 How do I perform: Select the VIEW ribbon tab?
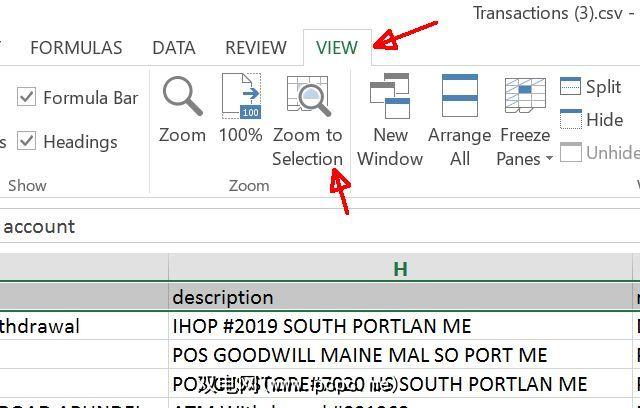click(x=337, y=48)
